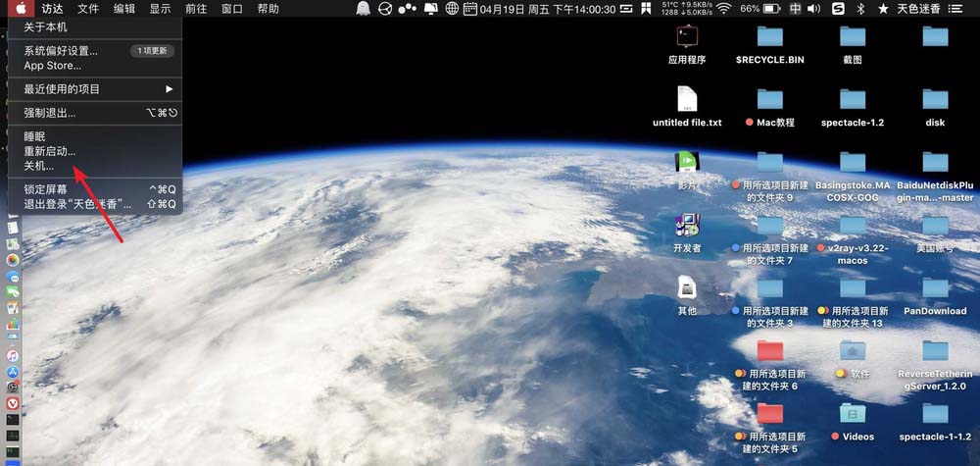Click 睡眠 (Sleep) in the Apple menu
Screen dimensions: 980x466
tap(35, 136)
